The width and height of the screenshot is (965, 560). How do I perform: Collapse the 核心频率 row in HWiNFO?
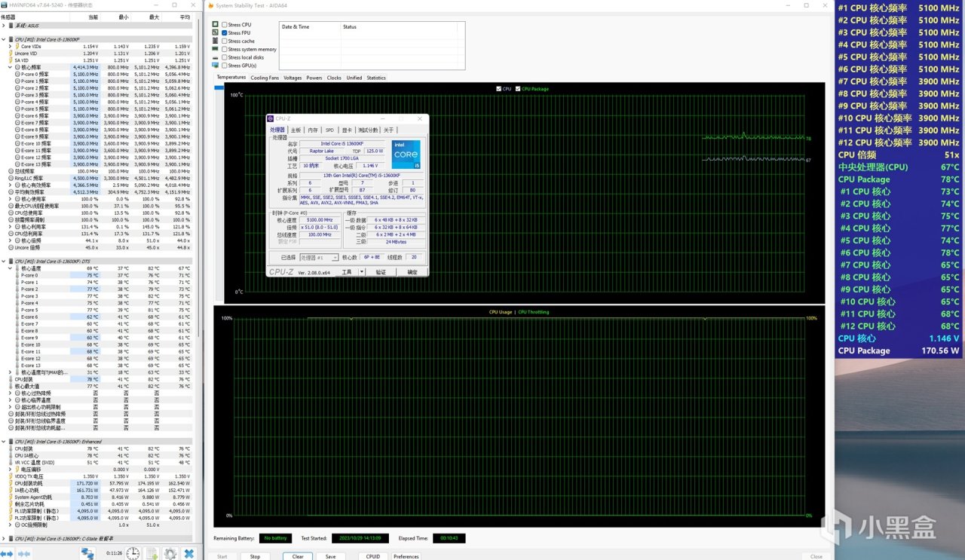point(11,67)
